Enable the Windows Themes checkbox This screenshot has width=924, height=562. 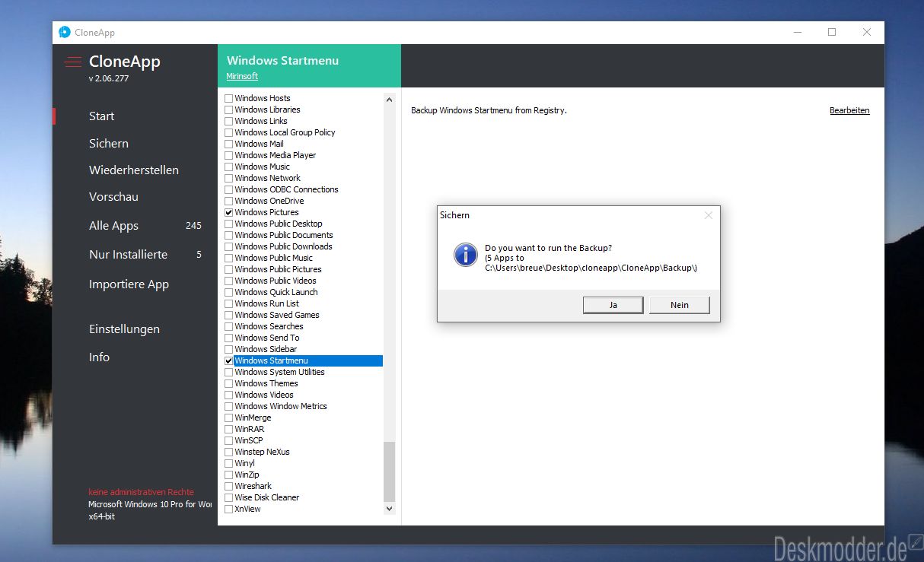pyautogui.click(x=228, y=383)
